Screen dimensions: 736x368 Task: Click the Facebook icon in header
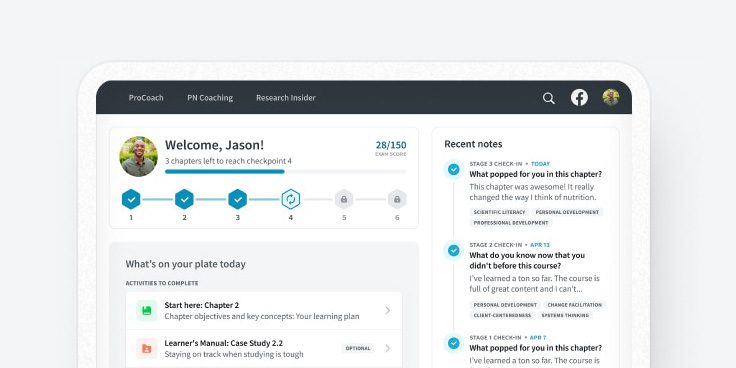coord(579,98)
